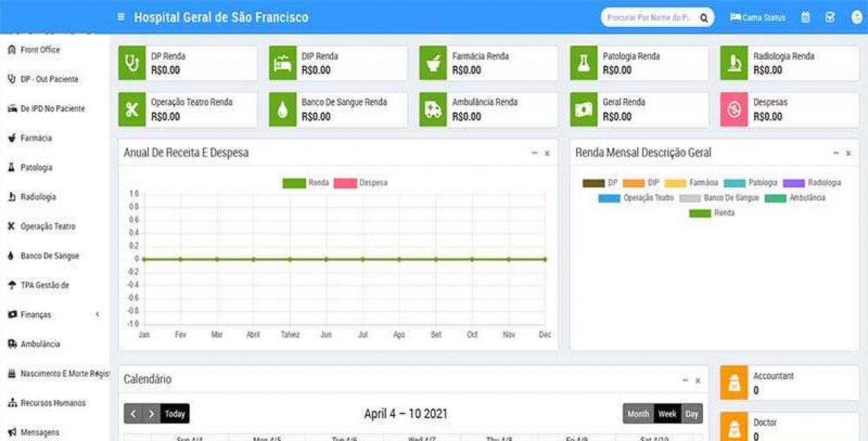Collapse the Anual De Receita E Despesa panel
Screen dimensions: 868x441
(x=534, y=153)
